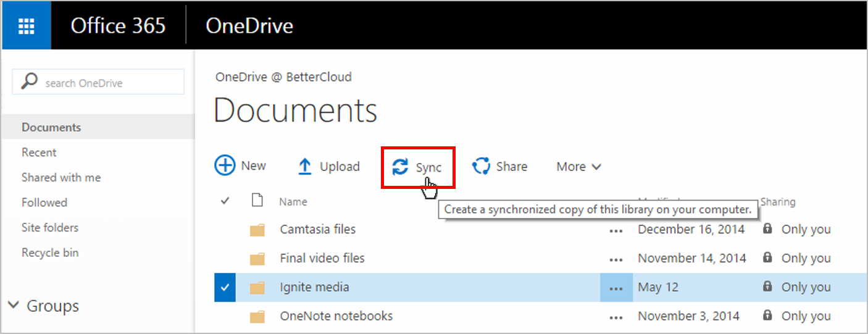Click the search OneDrive input field
This screenshot has width=868, height=334.
[108, 83]
